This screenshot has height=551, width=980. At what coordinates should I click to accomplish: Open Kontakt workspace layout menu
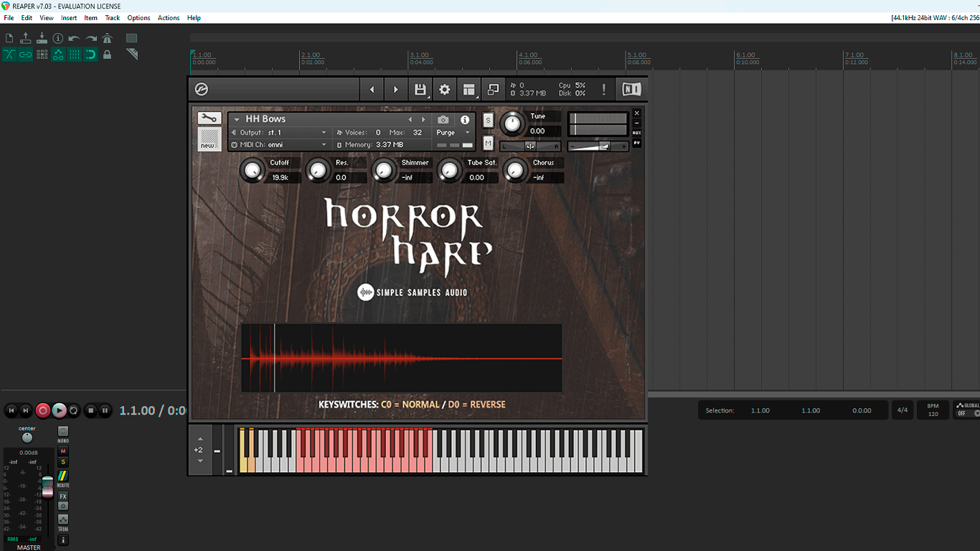click(469, 90)
